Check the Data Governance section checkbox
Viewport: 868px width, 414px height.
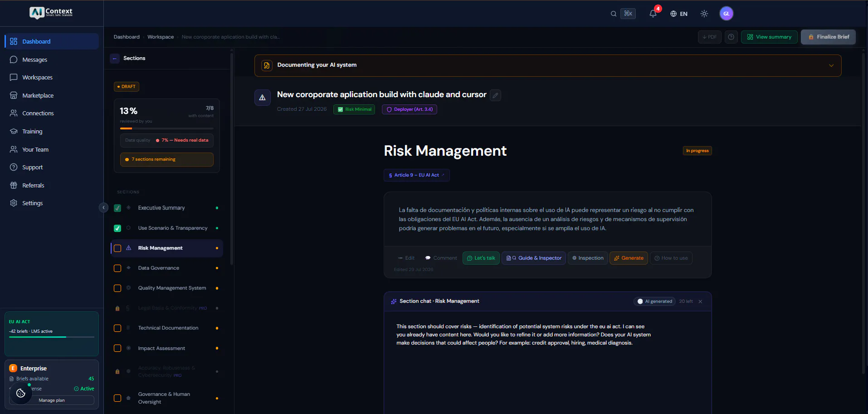117,268
